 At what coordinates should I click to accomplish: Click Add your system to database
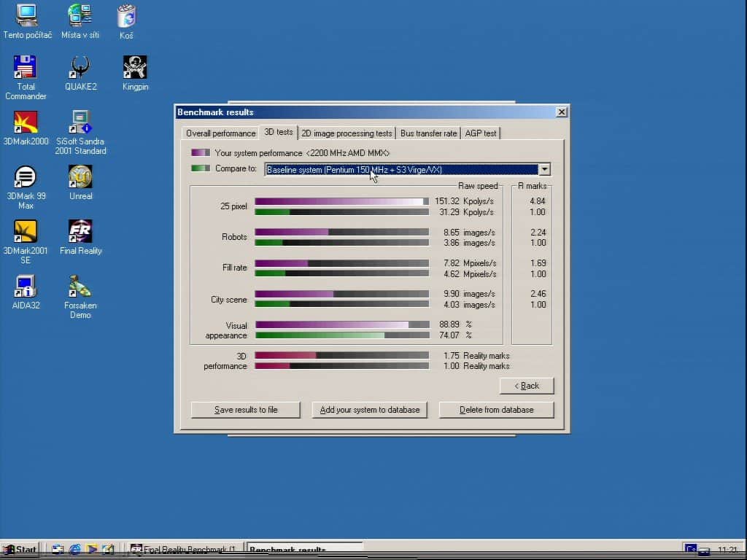369,410
